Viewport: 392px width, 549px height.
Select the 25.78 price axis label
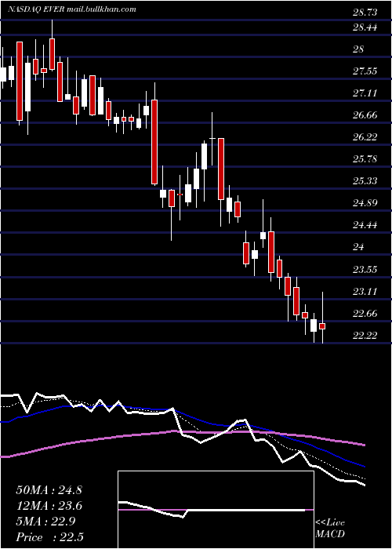[365, 159]
